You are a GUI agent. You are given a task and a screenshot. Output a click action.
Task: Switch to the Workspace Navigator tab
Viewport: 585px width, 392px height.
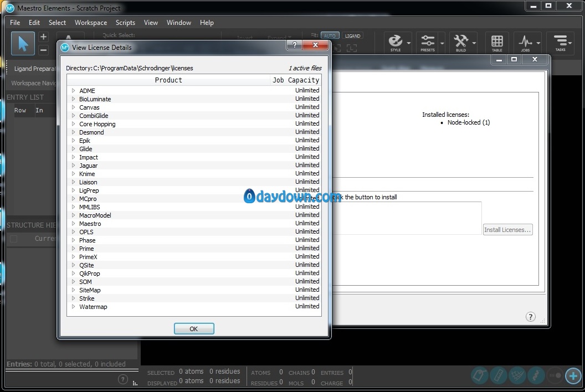[x=34, y=83]
